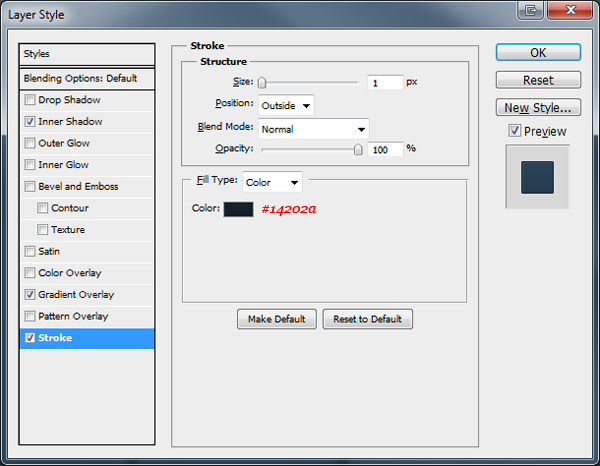Open the Position dropdown showing Outside
This screenshot has width=600, height=466.
[286, 105]
